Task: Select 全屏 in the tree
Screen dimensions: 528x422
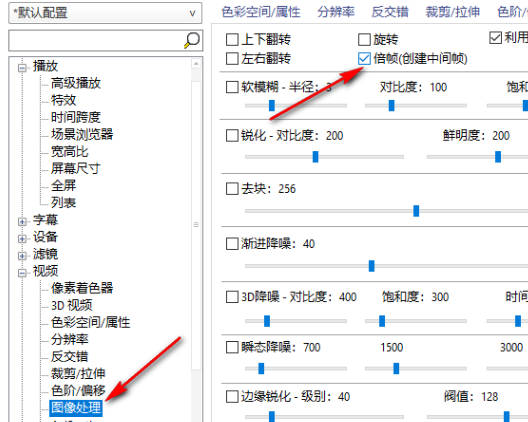Action: [63, 185]
